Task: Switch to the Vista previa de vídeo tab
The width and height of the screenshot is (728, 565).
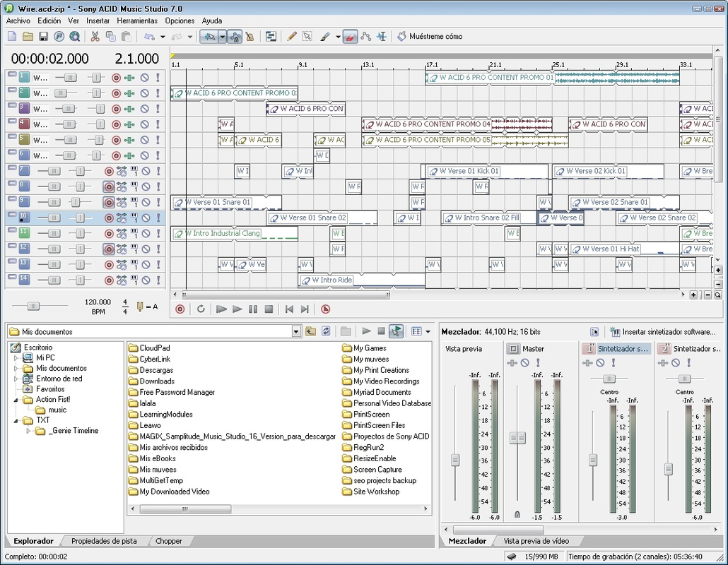Action: (x=536, y=541)
